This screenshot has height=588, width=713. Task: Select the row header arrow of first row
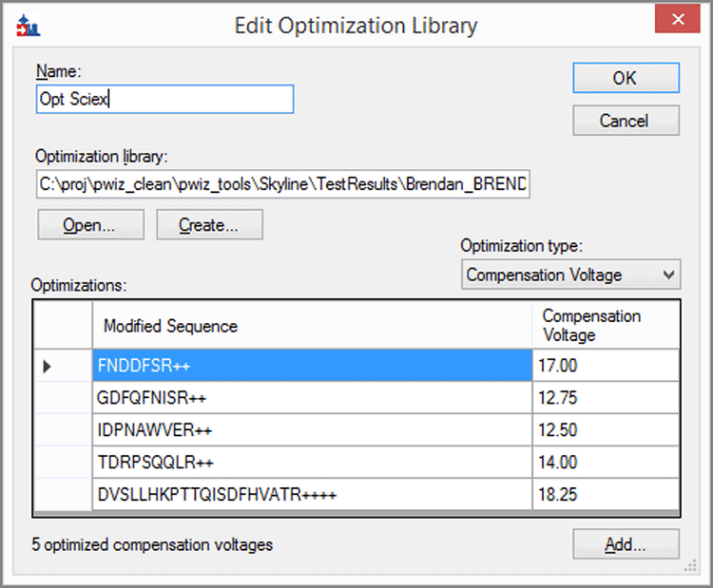point(48,366)
